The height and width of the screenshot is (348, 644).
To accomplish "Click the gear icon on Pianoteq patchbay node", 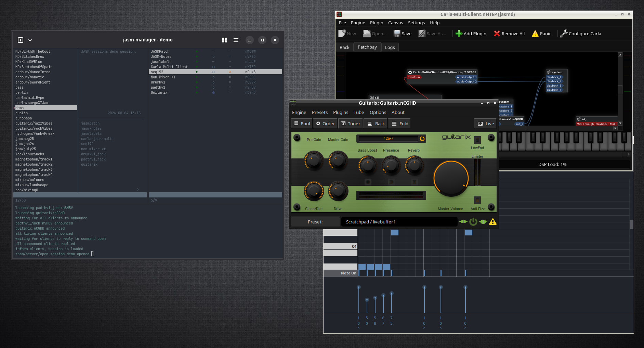I will (x=410, y=72).
